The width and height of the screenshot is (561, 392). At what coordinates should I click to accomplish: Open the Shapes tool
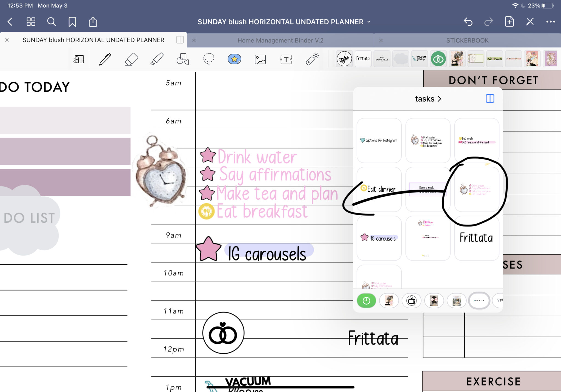[x=182, y=59]
